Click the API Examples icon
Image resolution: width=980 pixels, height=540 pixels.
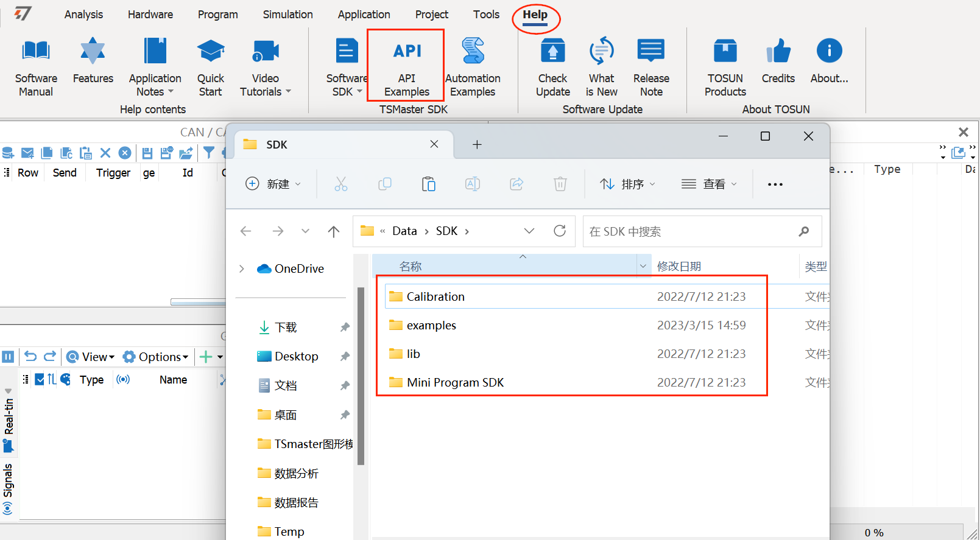[x=407, y=52]
